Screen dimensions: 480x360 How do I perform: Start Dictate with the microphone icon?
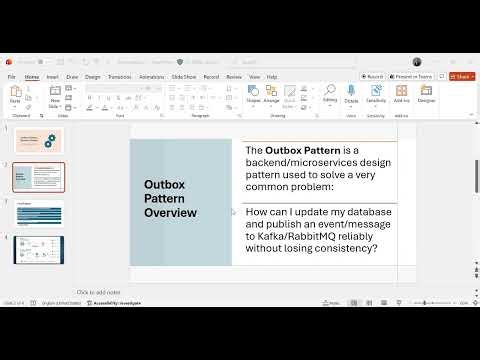pyautogui.click(x=351, y=90)
